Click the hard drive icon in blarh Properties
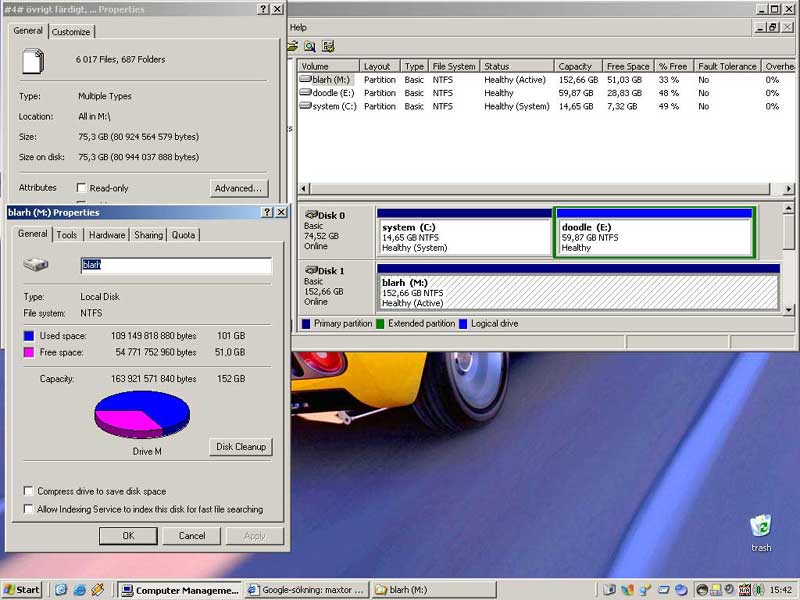Viewport: 800px width, 600px height. click(x=36, y=264)
